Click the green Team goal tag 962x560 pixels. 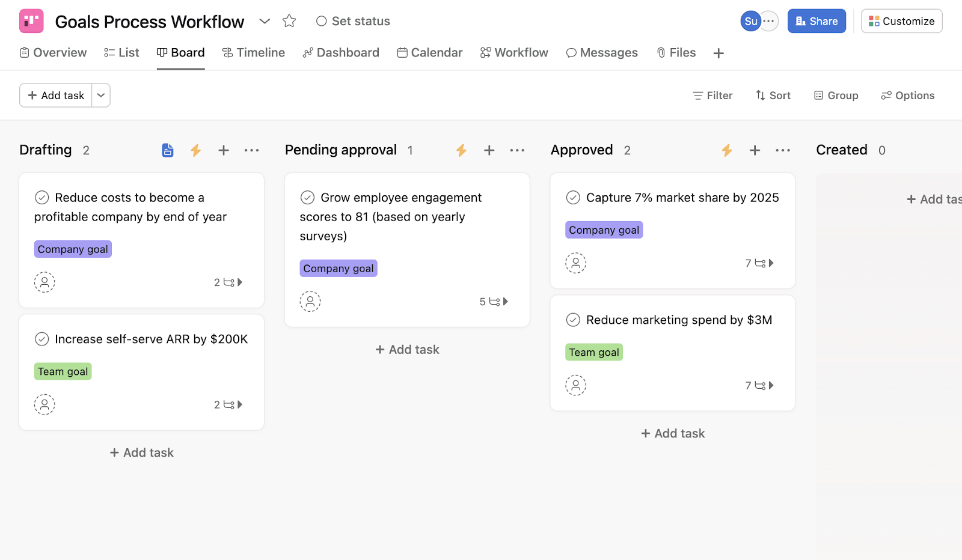click(63, 371)
